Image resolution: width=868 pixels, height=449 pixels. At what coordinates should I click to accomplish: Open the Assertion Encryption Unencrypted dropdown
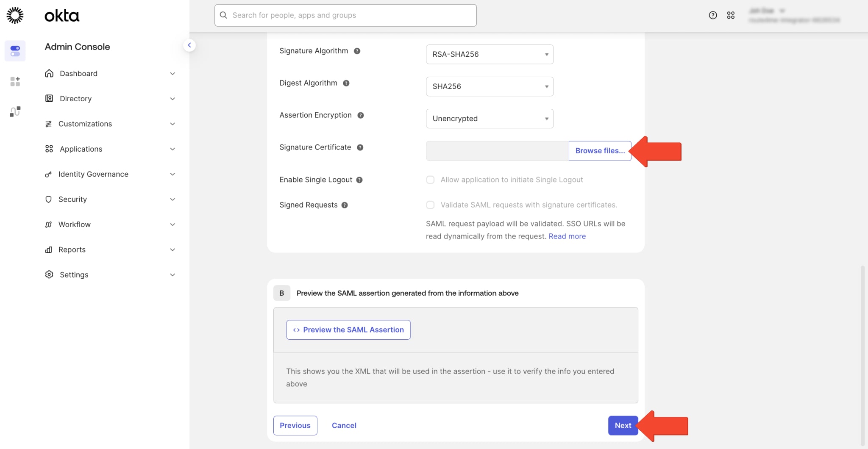(x=490, y=119)
